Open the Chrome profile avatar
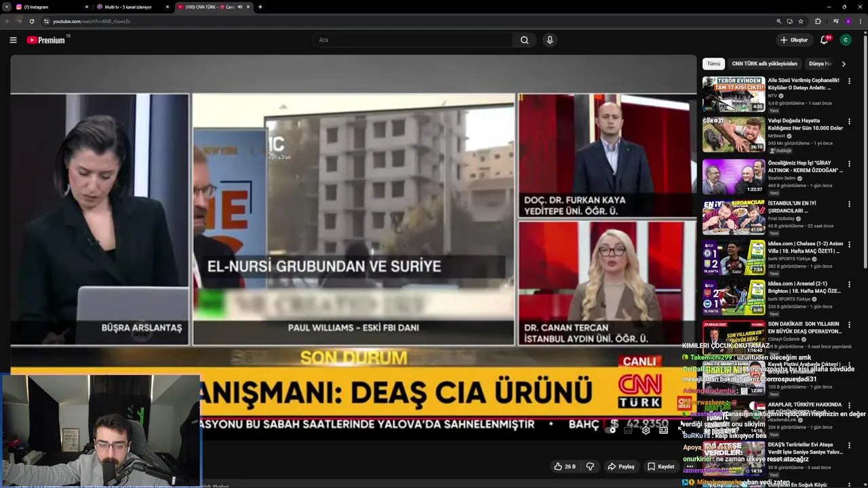The image size is (868, 488). click(x=848, y=21)
